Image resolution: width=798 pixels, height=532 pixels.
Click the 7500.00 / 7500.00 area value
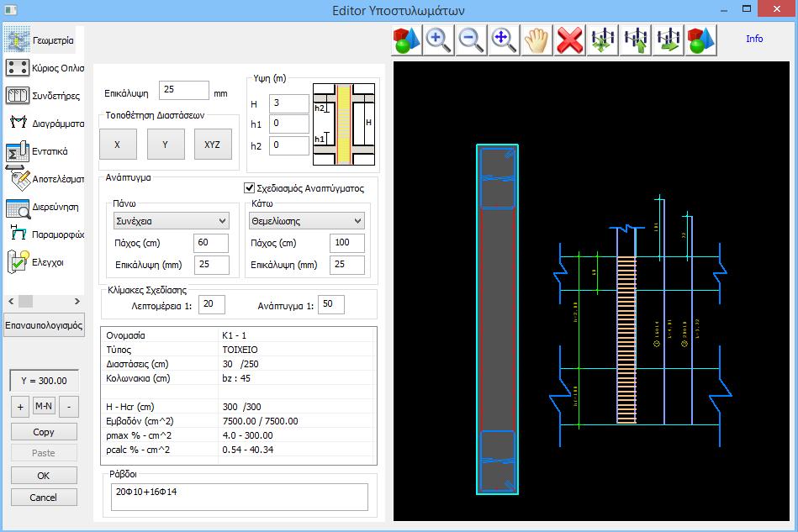(x=260, y=421)
